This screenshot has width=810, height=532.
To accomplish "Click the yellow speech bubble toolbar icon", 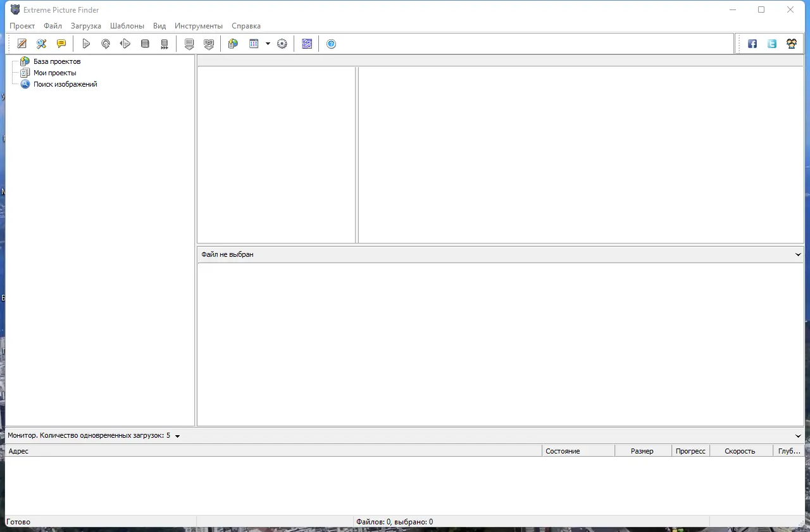I will point(61,44).
